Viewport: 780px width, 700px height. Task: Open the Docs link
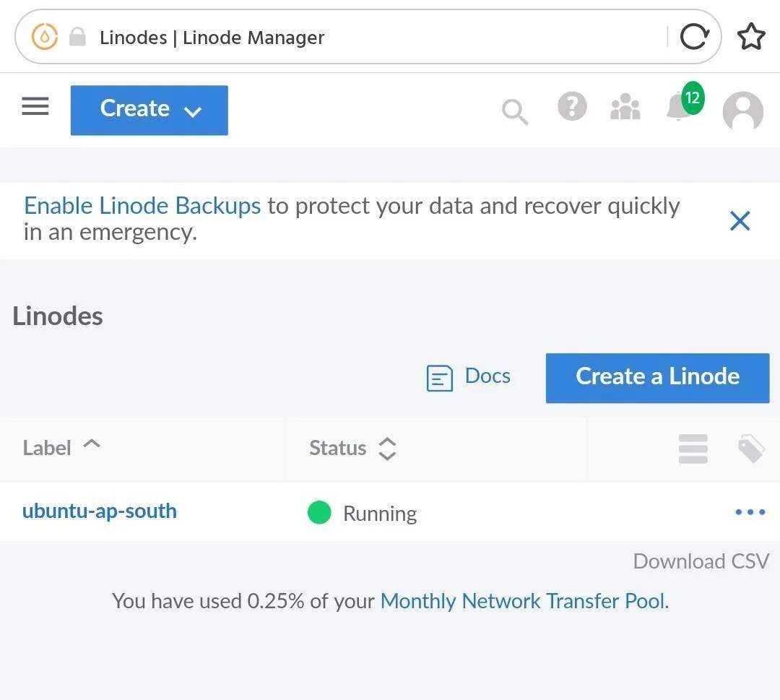(469, 377)
